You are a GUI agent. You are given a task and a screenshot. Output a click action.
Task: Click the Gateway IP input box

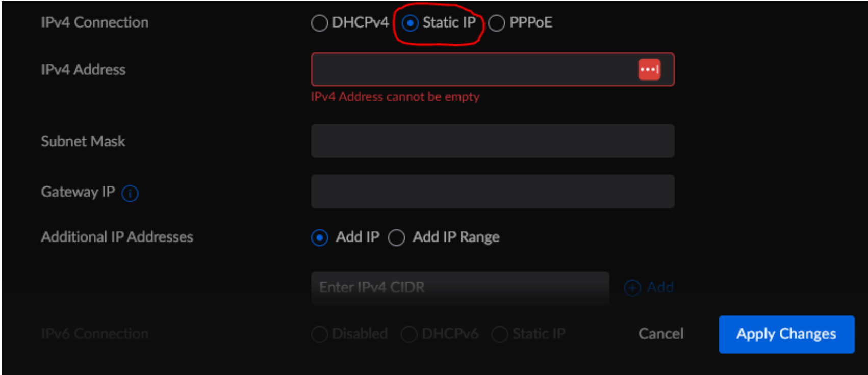493,192
